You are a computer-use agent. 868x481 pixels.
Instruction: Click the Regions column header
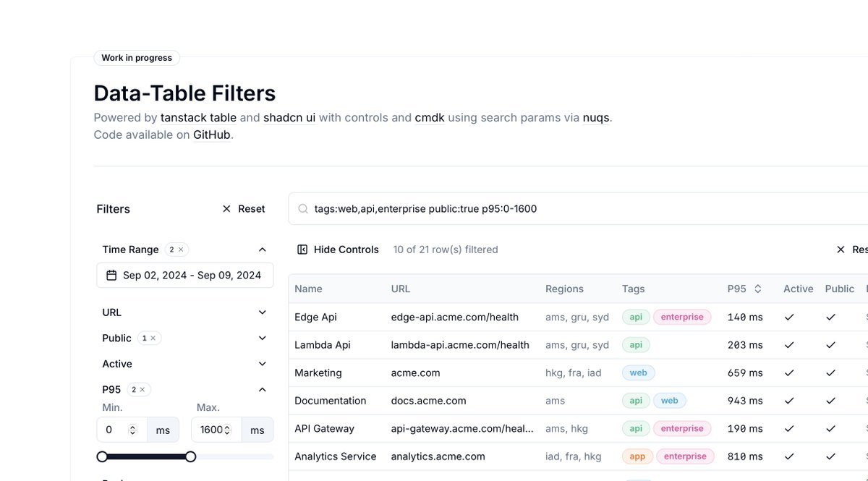(x=564, y=289)
